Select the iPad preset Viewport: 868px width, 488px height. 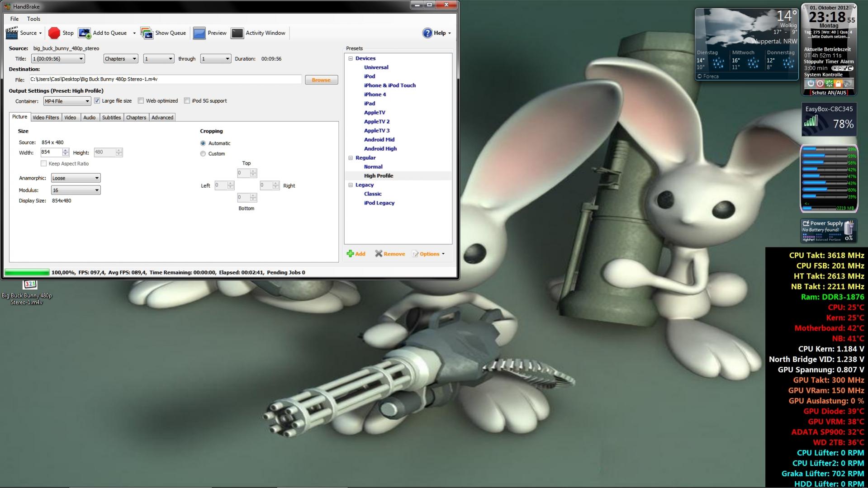(x=370, y=104)
